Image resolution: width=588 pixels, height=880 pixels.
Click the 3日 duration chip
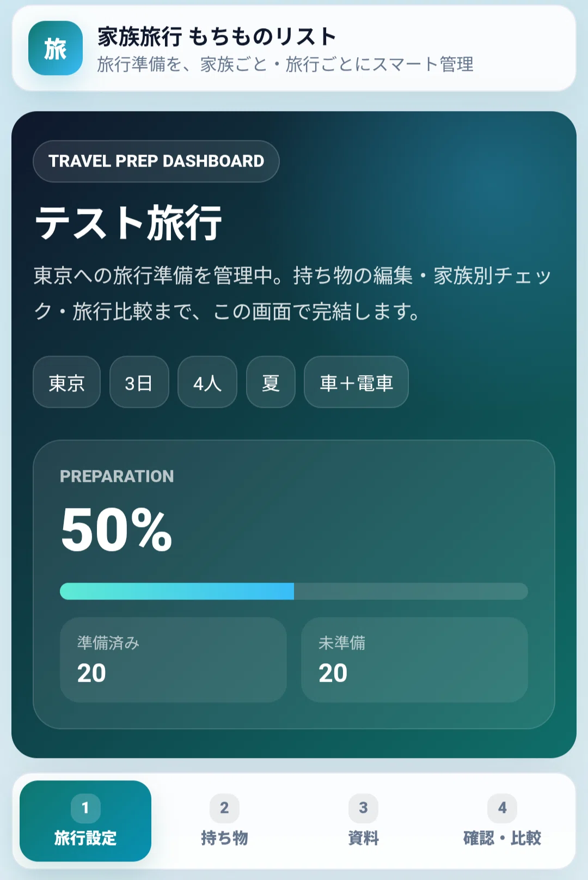pos(139,382)
